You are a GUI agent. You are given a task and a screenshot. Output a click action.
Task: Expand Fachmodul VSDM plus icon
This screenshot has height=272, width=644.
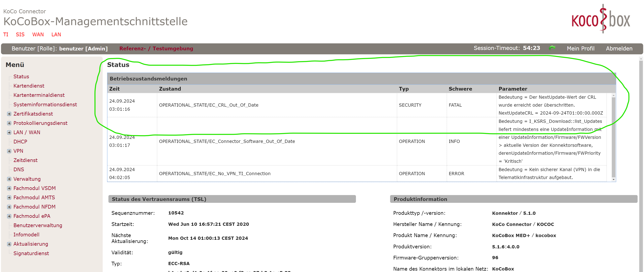(x=9, y=188)
